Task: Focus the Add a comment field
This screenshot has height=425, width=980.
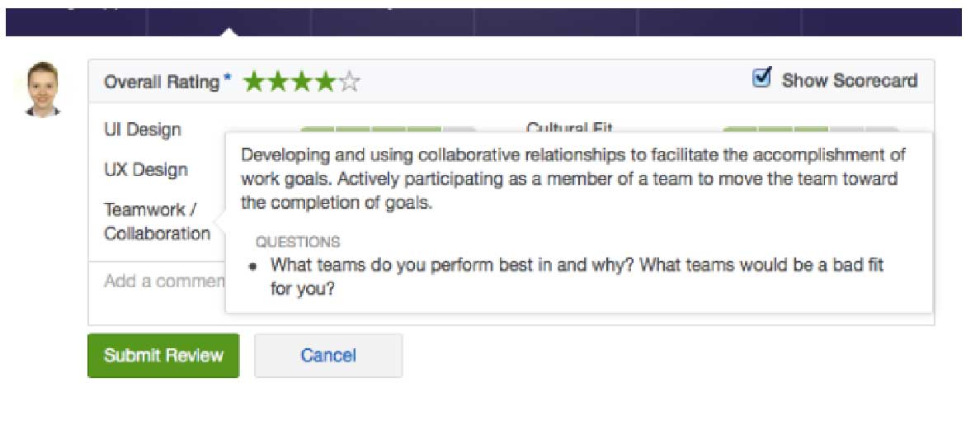Action: (x=158, y=281)
